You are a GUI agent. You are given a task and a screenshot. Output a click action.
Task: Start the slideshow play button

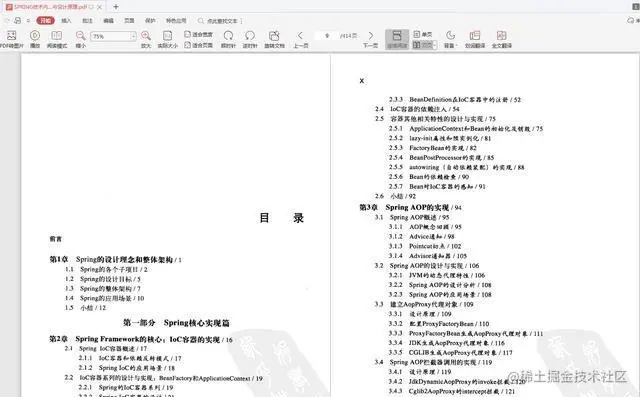pyautogui.click(x=35, y=40)
